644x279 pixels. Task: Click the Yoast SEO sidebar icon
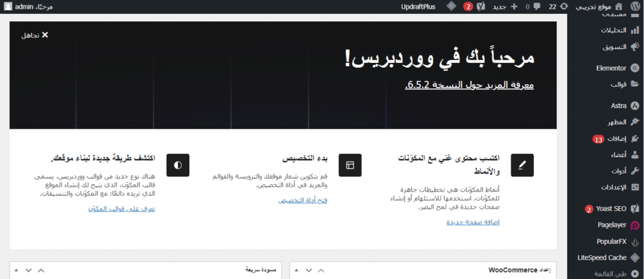pos(635,209)
